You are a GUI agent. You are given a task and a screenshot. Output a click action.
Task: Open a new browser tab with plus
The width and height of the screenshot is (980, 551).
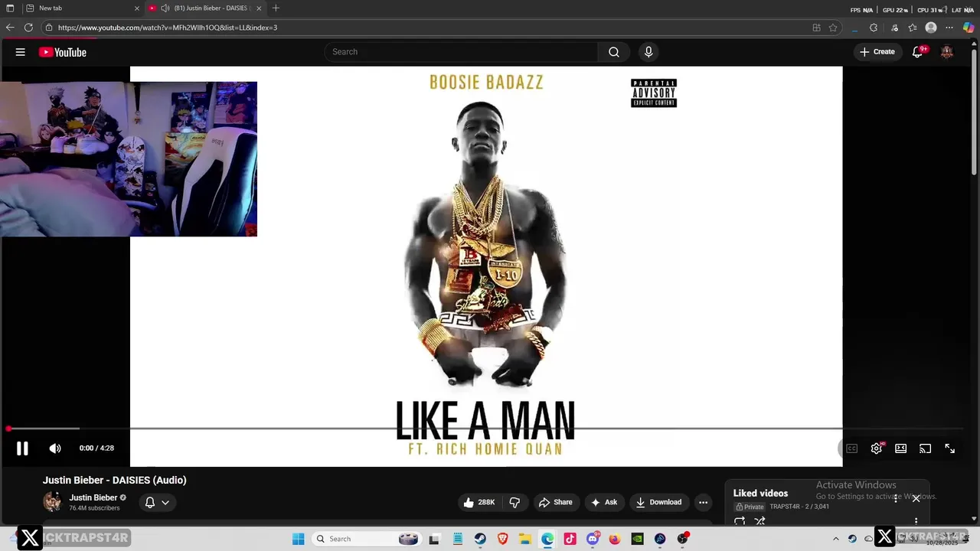(276, 8)
